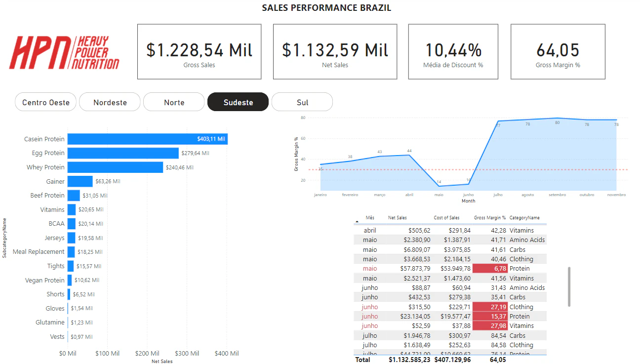Screen dimensions: 640x364
Task: Filter the dashboard by Nordeste region
Action: 110,102
